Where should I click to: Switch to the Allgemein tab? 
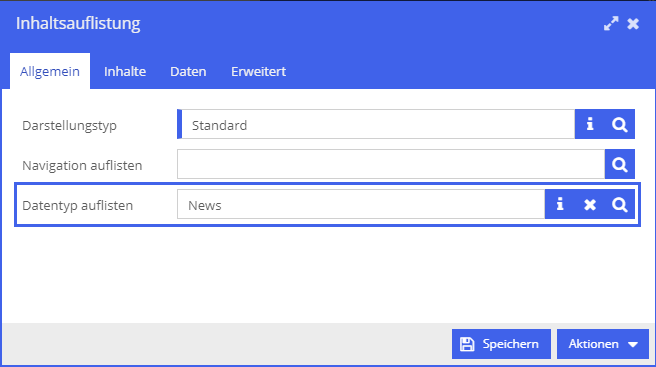click(x=50, y=71)
